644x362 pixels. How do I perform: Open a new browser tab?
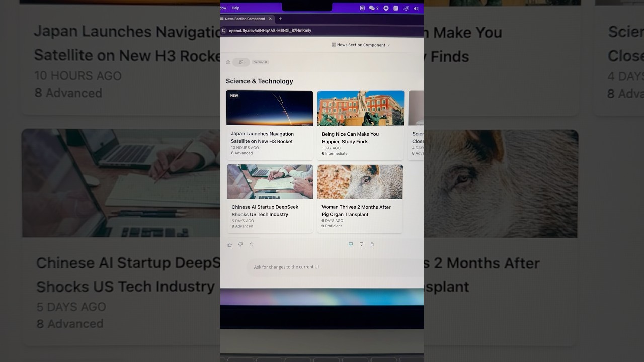(280, 19)
